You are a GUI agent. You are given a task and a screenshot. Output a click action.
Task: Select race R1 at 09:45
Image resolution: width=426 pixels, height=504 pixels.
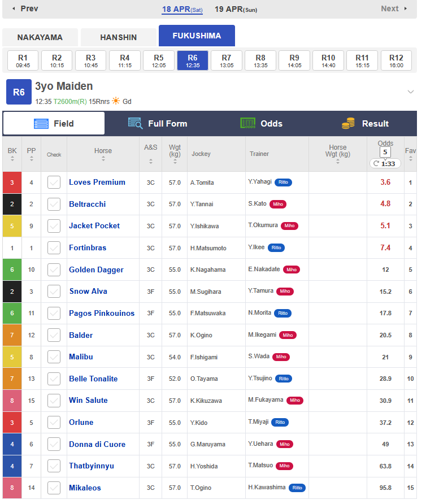pyautogui.click(x=23, y=60)
